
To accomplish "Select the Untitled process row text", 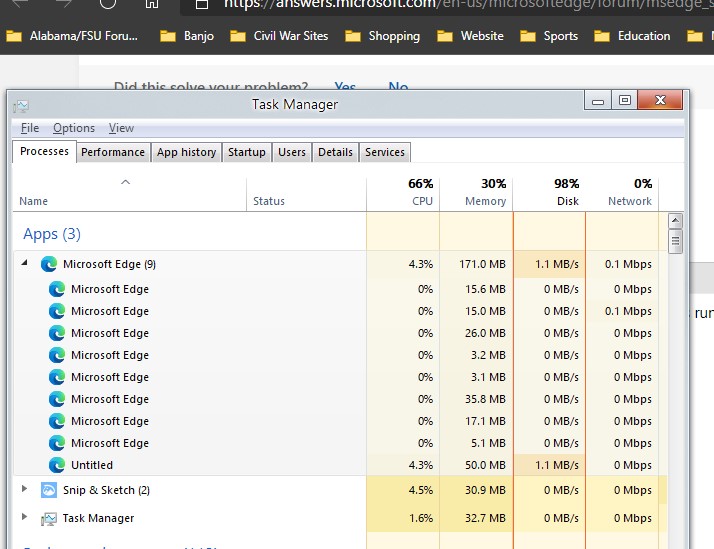I will click(92, 465).
